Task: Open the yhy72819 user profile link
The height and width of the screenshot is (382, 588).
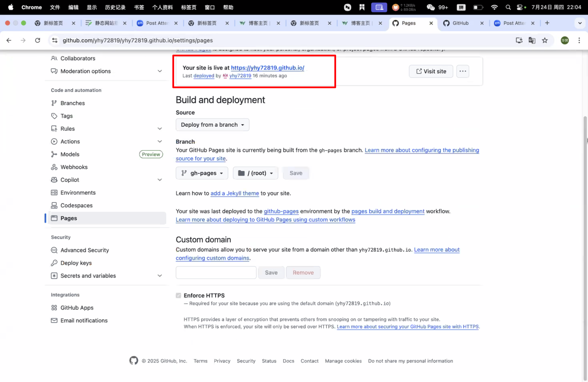Action: click(240, 76)
